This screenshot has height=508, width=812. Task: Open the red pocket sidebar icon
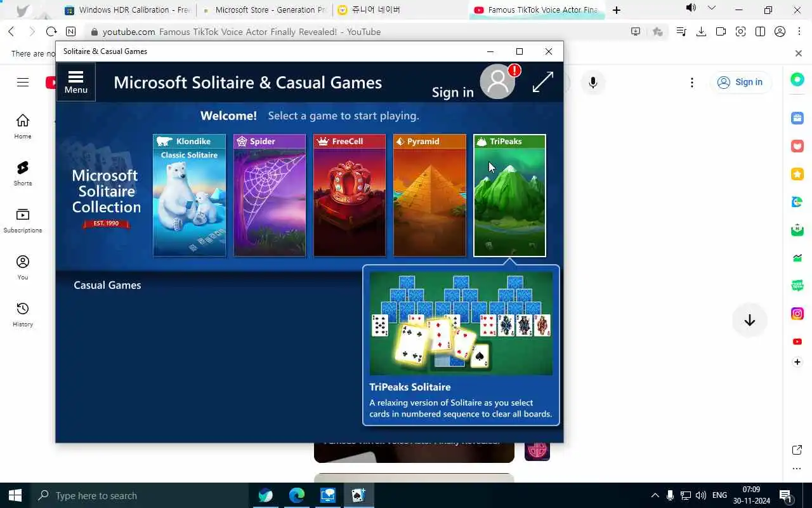click(x=797, y=146)
